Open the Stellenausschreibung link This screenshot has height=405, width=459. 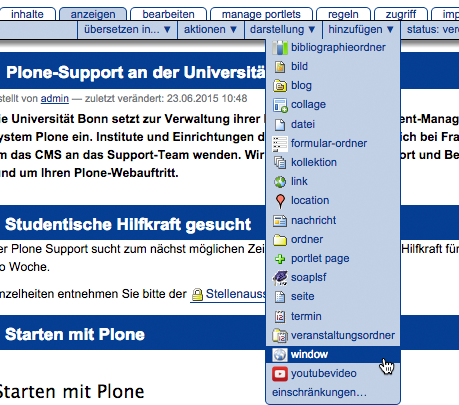pyautogui.click(x=236, y=294)
